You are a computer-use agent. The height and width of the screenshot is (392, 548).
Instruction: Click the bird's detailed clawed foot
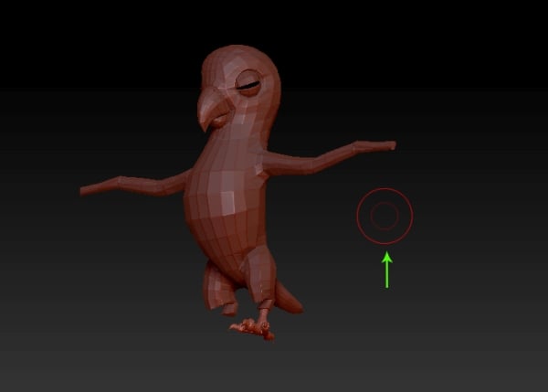click(252, 329)
